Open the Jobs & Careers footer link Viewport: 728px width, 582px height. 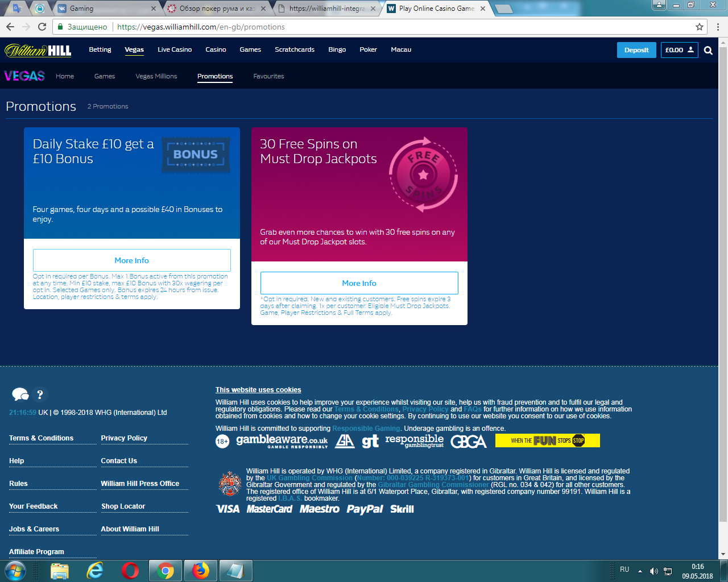(x=34, y=529)
